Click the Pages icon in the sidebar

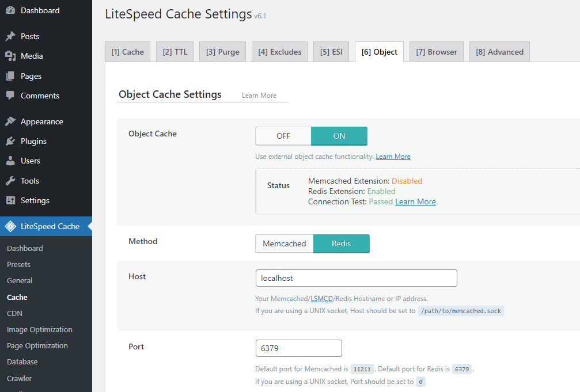coord(10,76)
